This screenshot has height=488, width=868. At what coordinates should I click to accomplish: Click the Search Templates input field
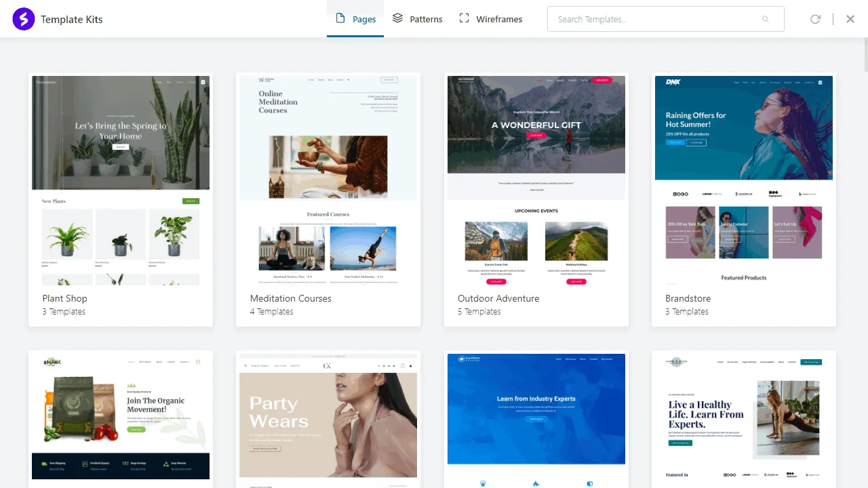pos(665,19)
